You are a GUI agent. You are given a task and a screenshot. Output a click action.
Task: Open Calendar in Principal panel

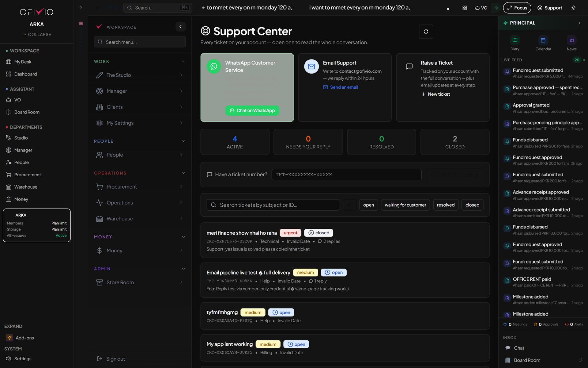tap(543, 43)
